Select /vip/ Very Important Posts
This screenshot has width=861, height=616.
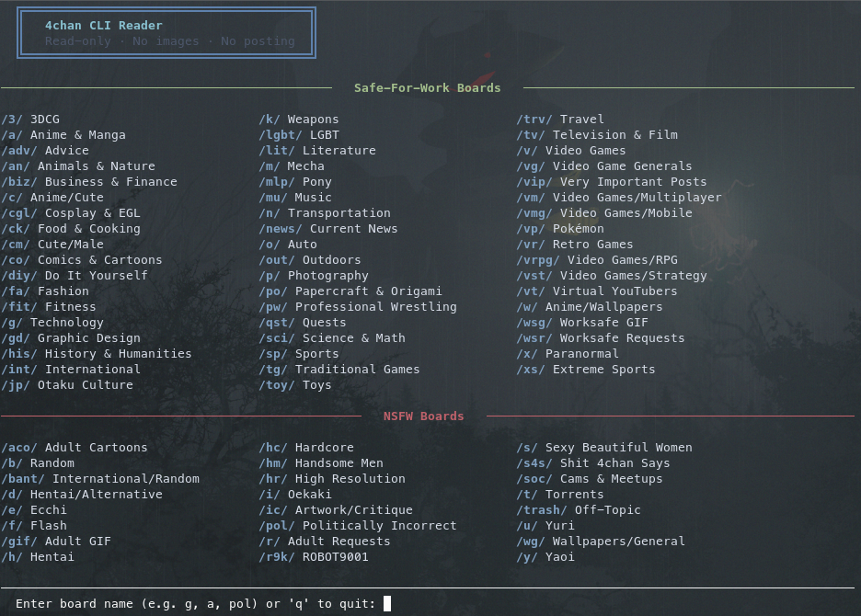[612, 181]
